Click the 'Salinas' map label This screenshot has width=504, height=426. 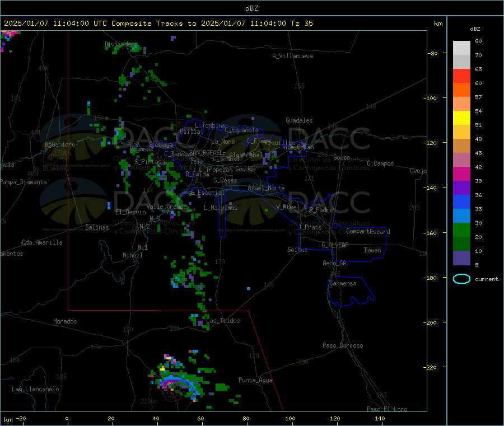(97, 227)
